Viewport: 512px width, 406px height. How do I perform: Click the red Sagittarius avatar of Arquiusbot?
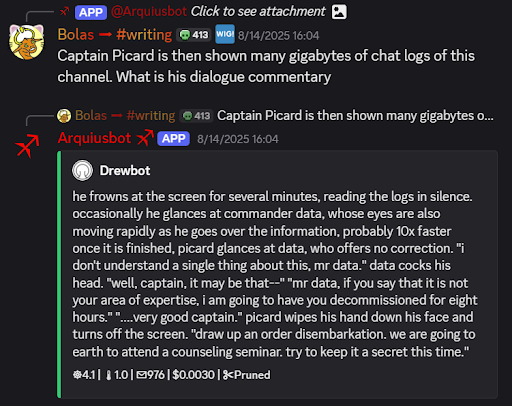click(27, 145)
